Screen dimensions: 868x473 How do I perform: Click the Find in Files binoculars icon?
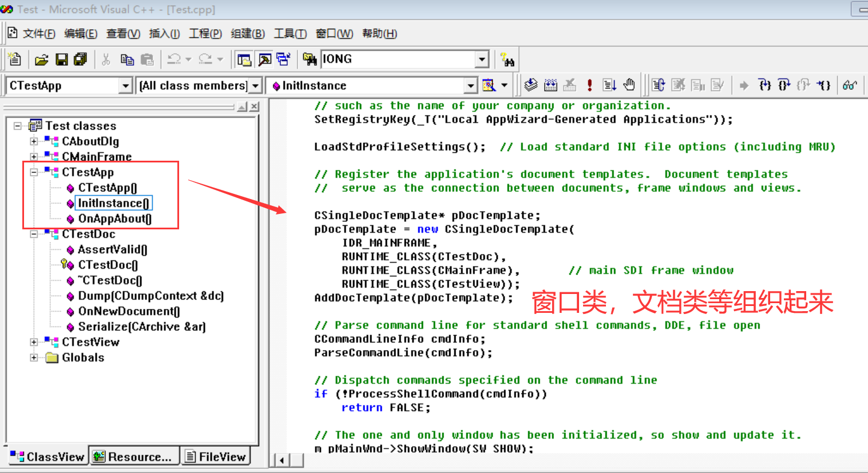(310, 59)
